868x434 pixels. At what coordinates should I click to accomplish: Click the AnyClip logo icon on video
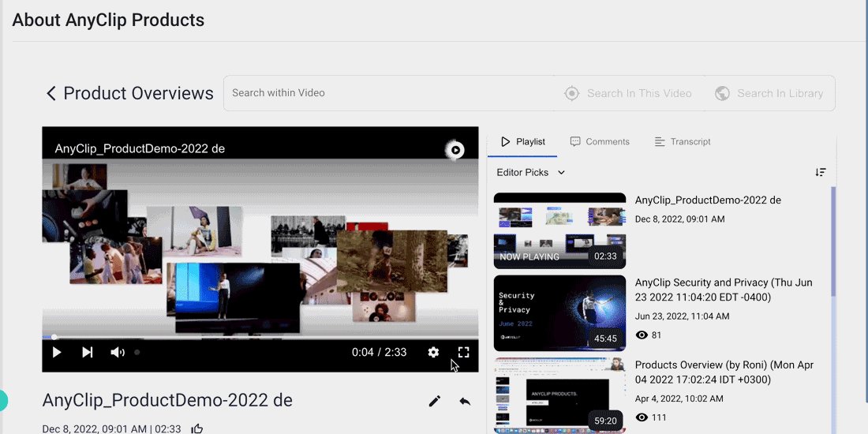[455, 149]
